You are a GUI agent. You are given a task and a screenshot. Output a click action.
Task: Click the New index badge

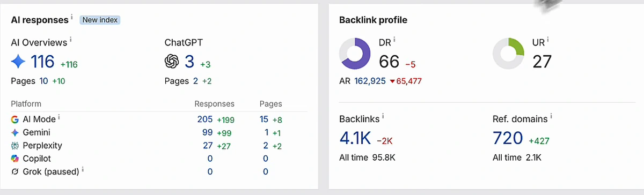click(x=100, y=20)
